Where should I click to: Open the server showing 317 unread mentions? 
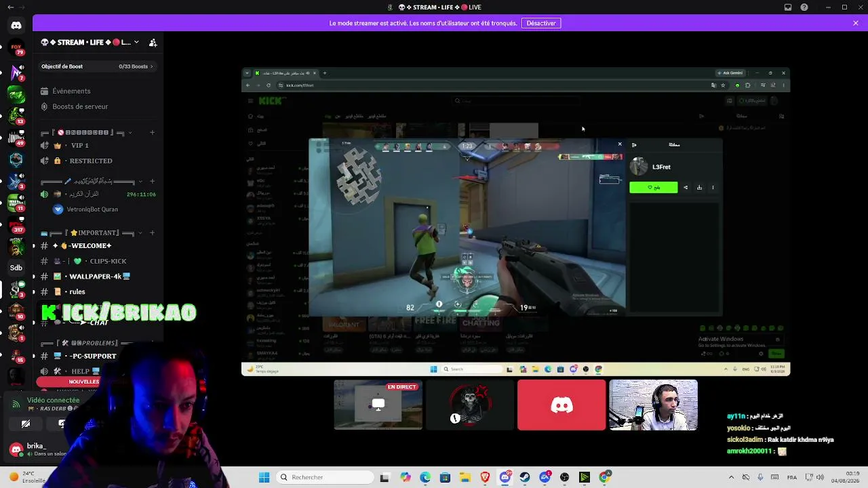(16, 224)
